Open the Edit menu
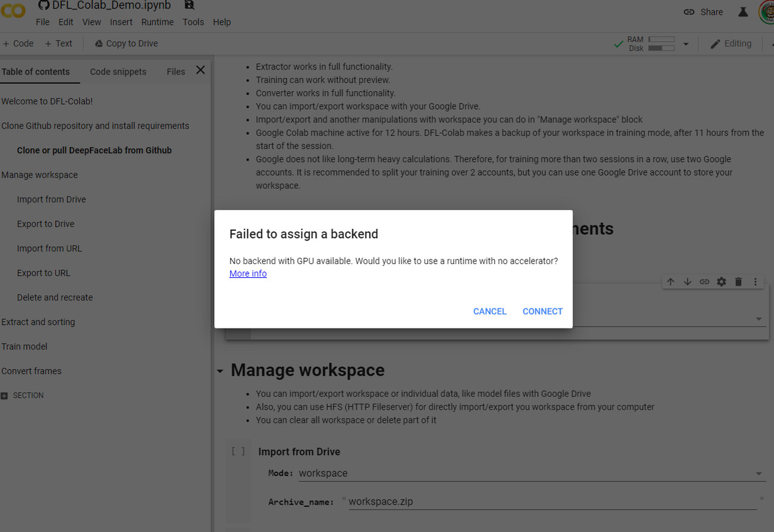This screenshot has width=774, height=532. coord(66,22)
